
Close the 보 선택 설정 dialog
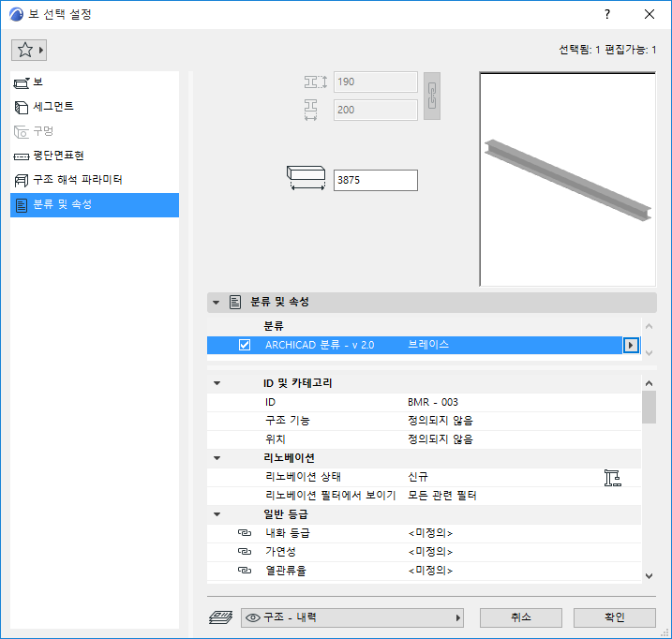(x=650, y=14)
